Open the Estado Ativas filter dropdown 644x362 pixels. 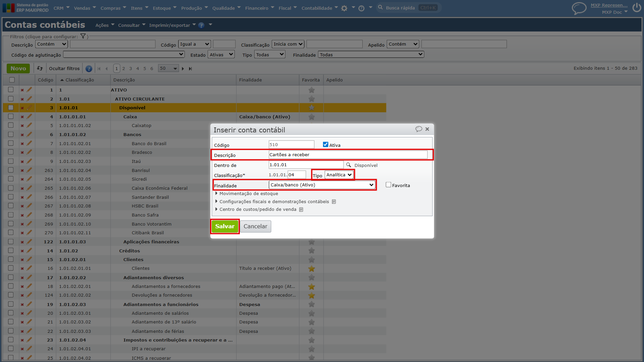coord(221,55)
